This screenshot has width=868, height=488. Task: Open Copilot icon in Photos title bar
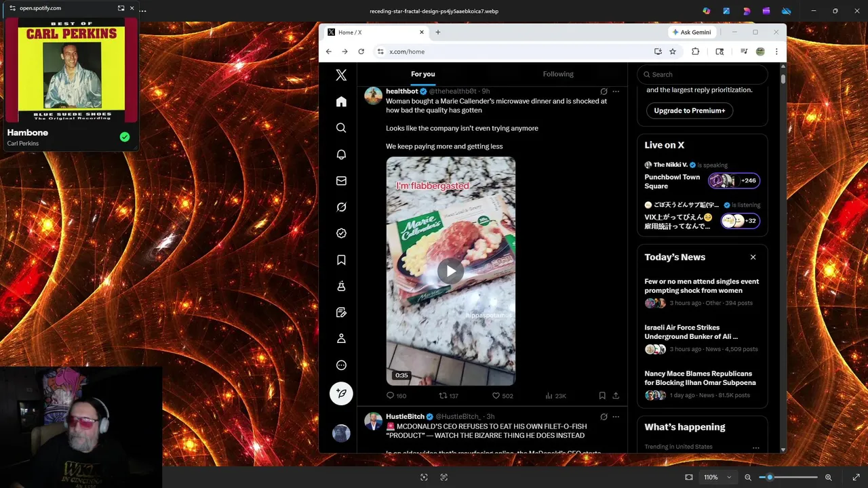pos(707,11)
